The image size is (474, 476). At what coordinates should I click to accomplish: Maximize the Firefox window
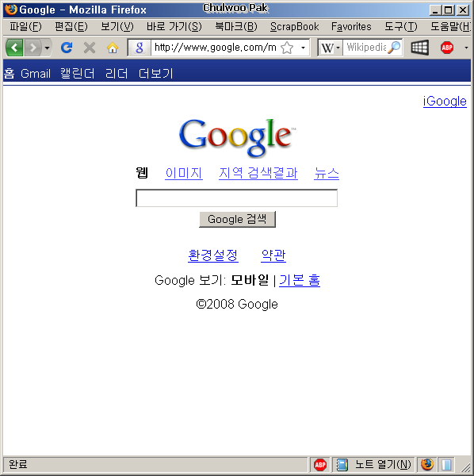(x=448, y=10)
